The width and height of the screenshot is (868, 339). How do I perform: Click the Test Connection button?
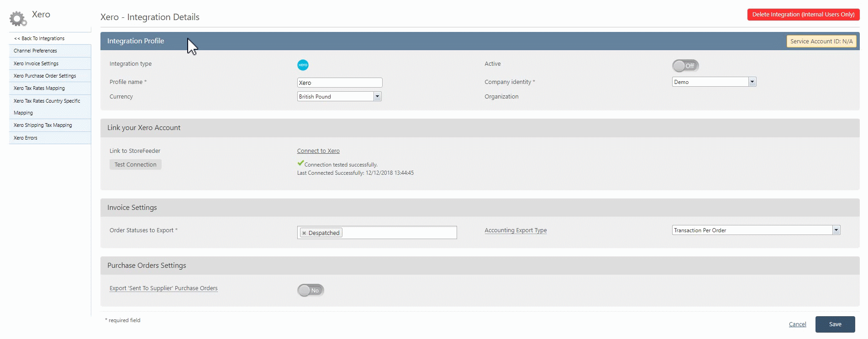[x=136, y=164]
